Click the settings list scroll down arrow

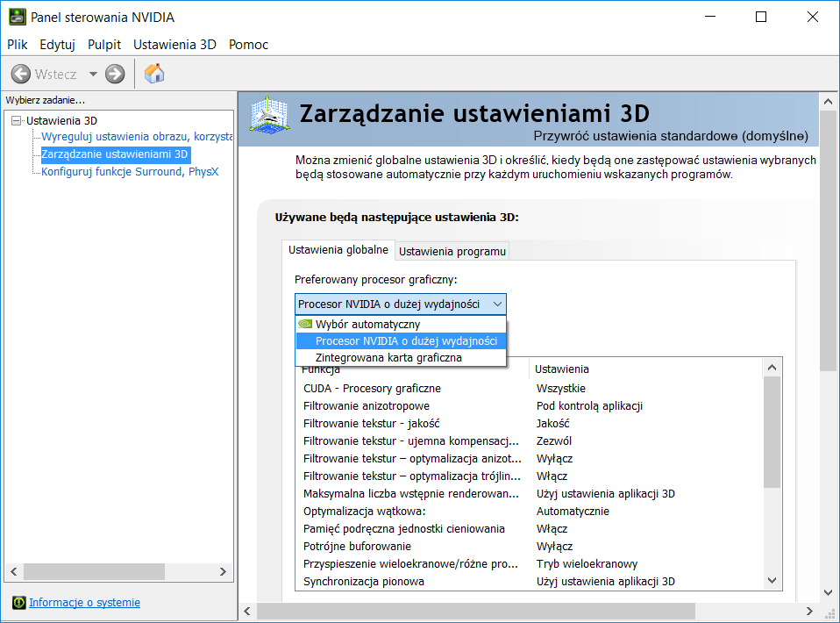pos(772,580)
